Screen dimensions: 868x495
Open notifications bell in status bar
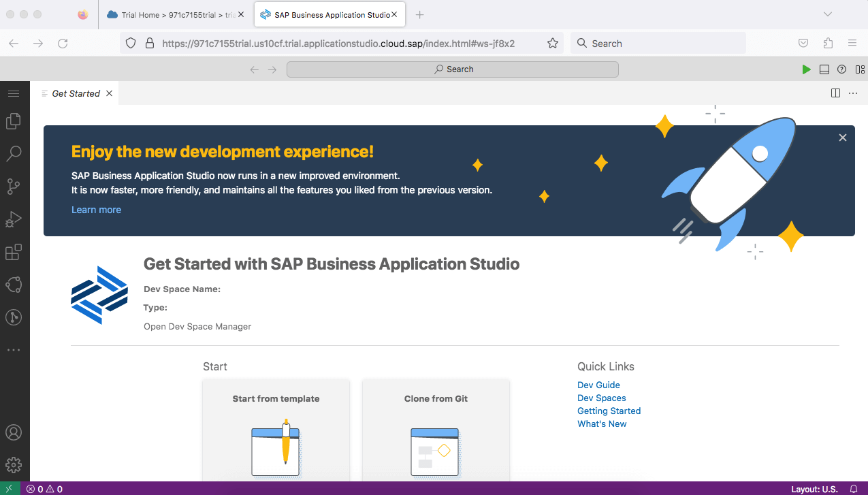854,489
